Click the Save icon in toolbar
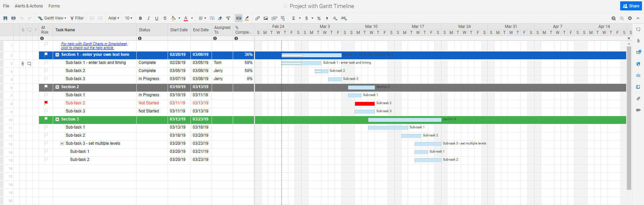 (x=5, y=18)
